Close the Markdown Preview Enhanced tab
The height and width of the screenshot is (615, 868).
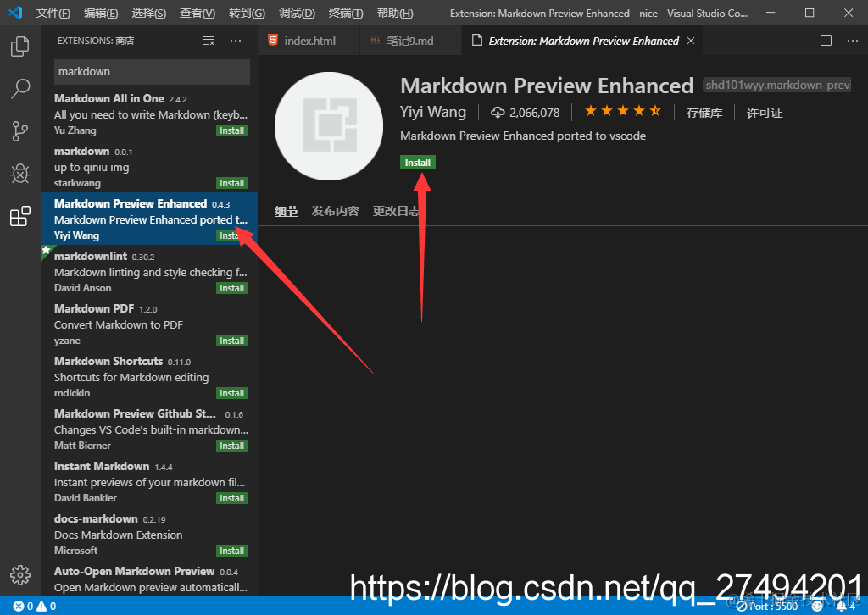(x=690, y=41)
